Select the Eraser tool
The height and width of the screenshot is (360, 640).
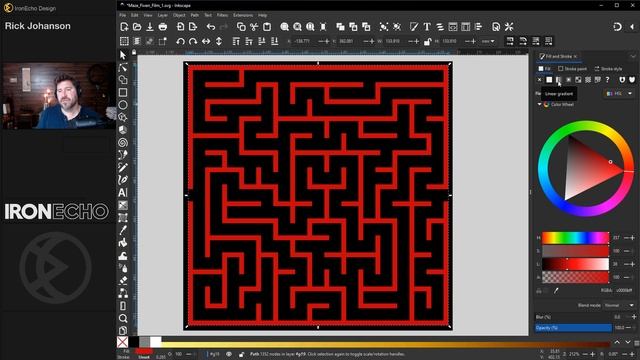pos(123,281)
